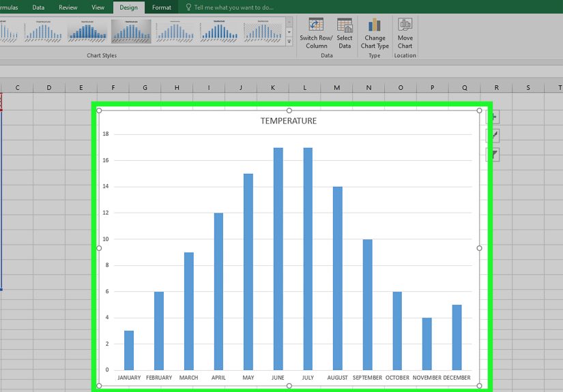Open Chart Elements plus button
Viewport: 563px width, 392px height.
(493, 117)
